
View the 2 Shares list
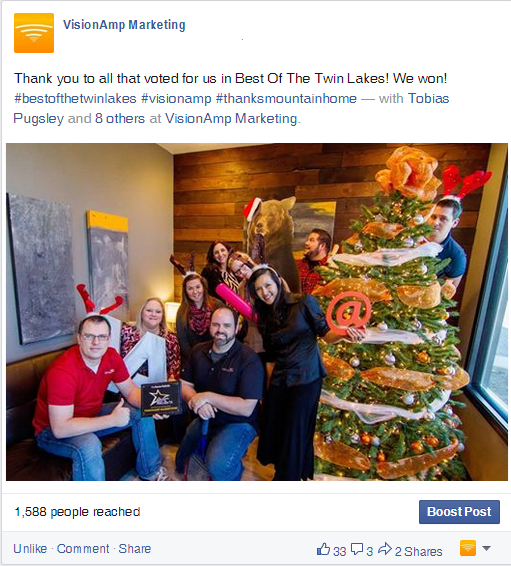click(419, 552)
